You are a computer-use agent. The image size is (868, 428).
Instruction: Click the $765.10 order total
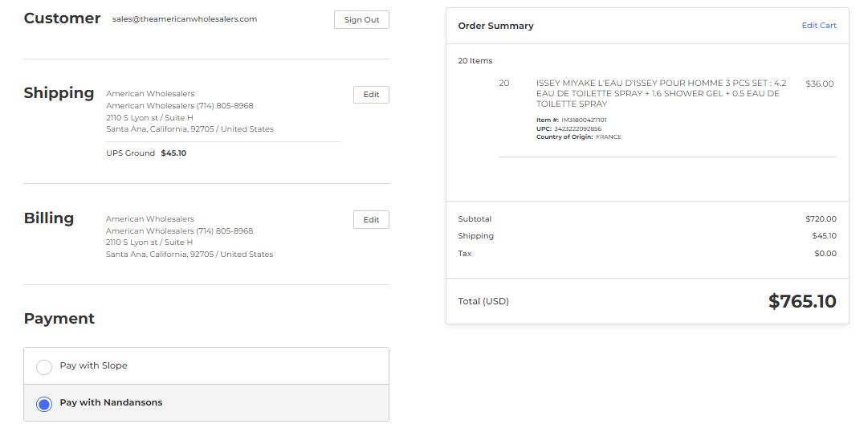[802, 301]
